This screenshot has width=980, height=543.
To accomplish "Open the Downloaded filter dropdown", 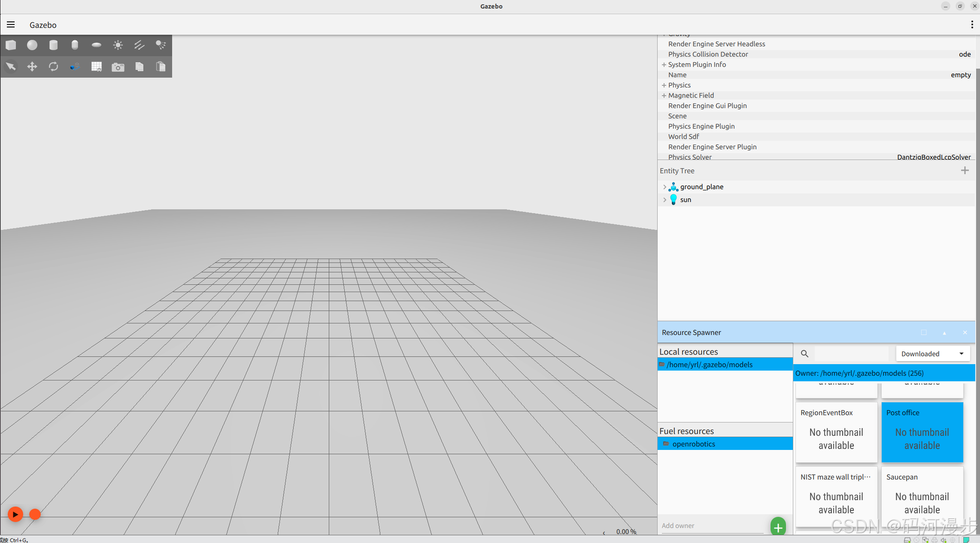I will [932, 354].
